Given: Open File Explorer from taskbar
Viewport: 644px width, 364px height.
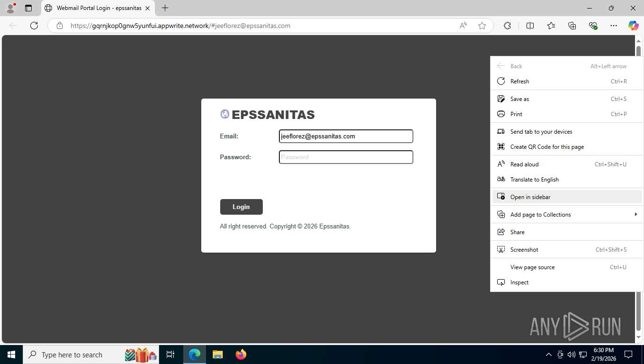Looking at the screenshot, I should [x=217, y=355].
